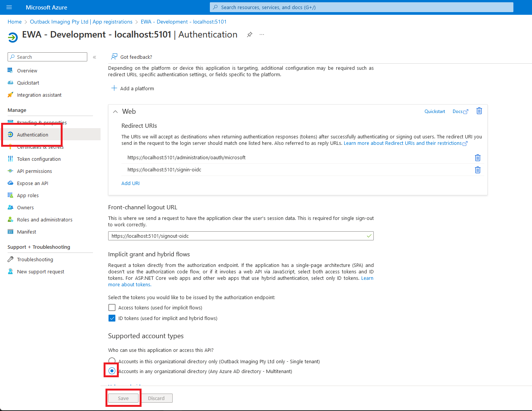Open more options ellipsis beside page title
Viewport: 532px width, 411px height.
pyautogui.click(x=262, y=35)
